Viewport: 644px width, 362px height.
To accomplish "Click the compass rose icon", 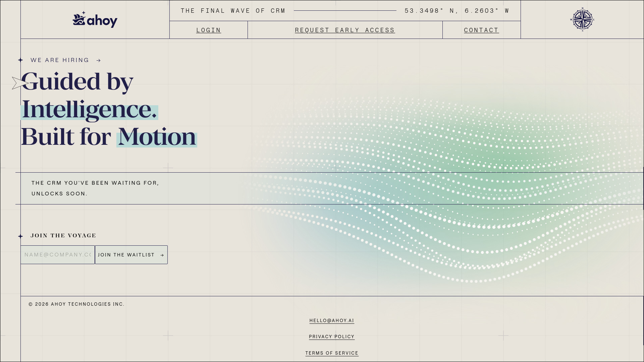I will tap(582, 19).
